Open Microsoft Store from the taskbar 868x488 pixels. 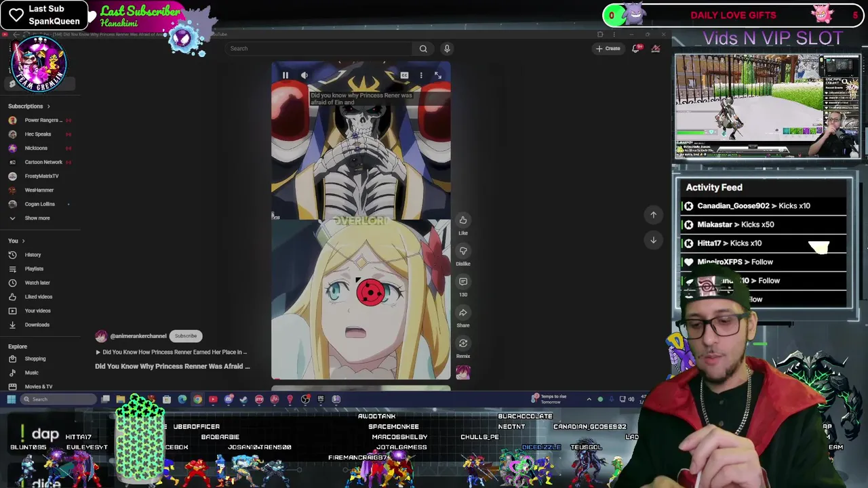click(166, 399)
